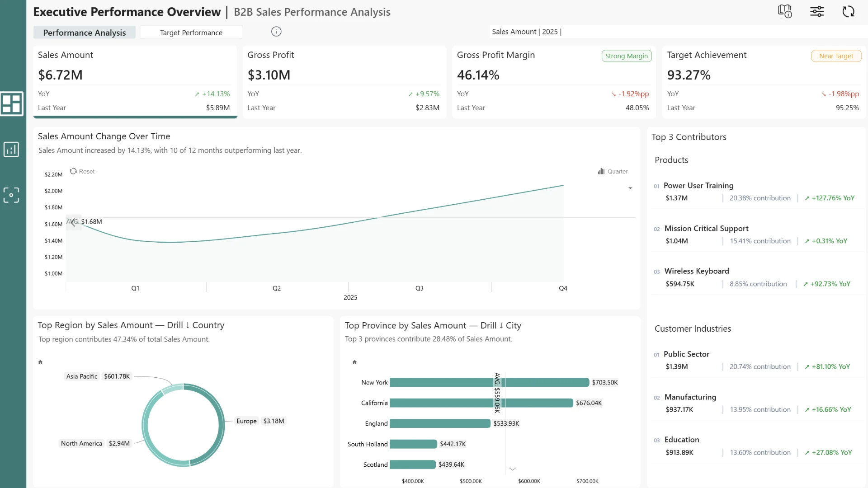Click the -1.98%pp target YoY change
Viewport: 868px width, 488px height.
click(840, 94)
